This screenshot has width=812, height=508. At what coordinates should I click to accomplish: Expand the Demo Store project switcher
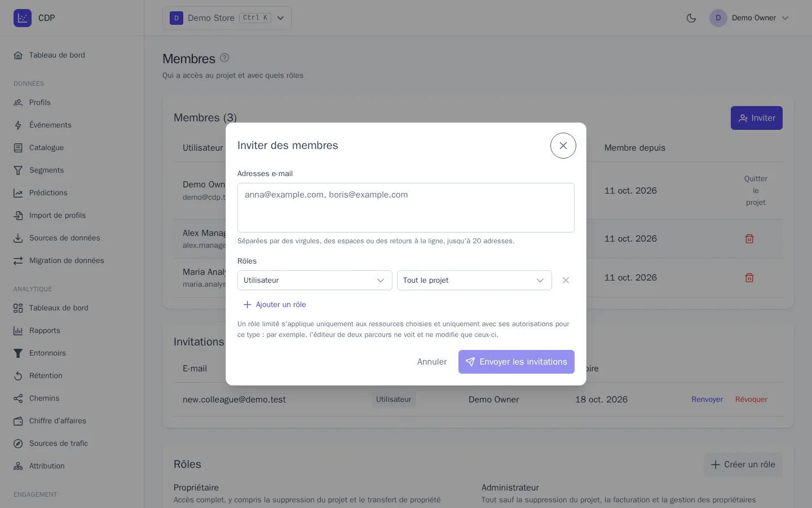tap(227, 18)
